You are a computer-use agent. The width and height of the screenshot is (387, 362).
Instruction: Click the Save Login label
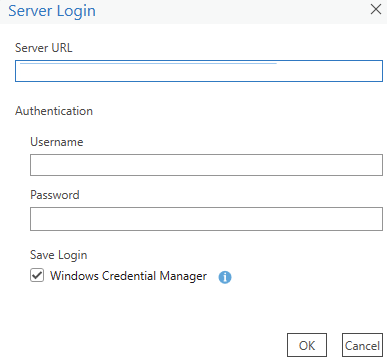pos(59,255)
